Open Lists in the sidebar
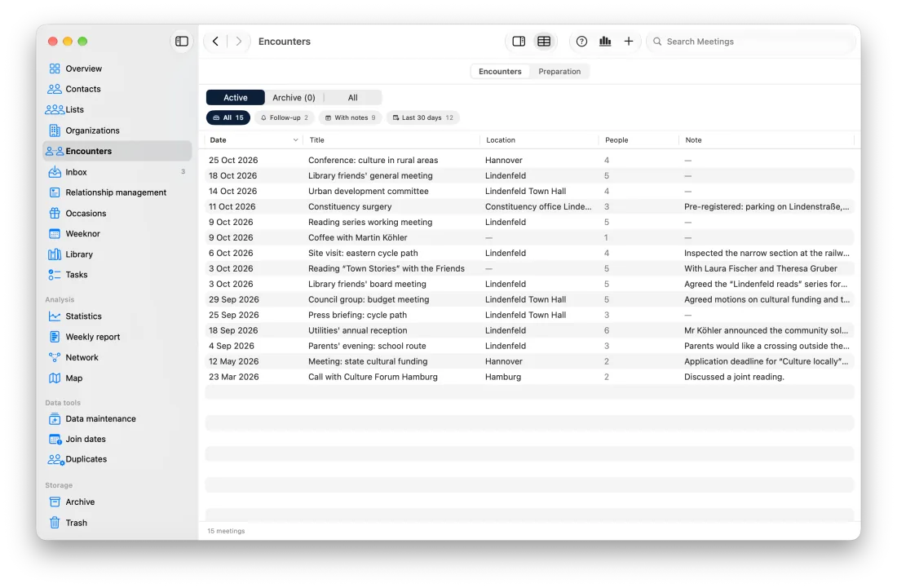The height and width of the screenshot is (588, 897). 117,110
